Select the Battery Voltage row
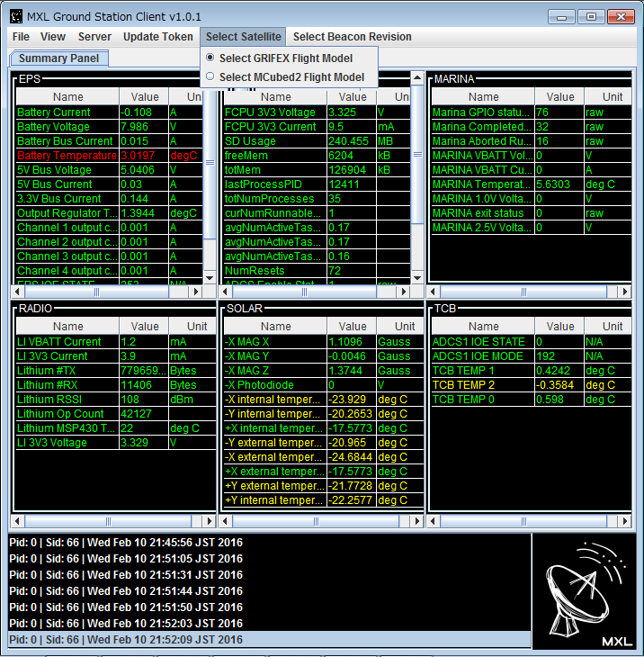Image resolution: width=644 pixels, height=657 pixels. [110, 127]
